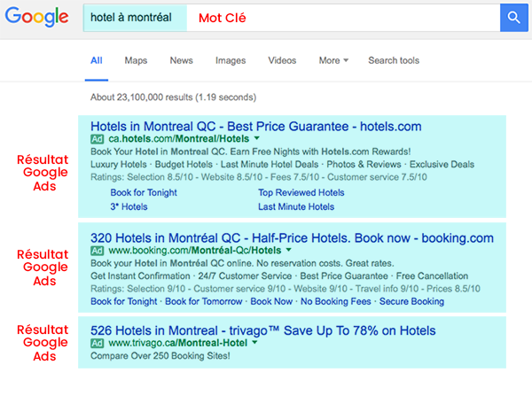Expand the arrow next to booking.com URL
The image size is (532, 419).
(x=289, y=250)
